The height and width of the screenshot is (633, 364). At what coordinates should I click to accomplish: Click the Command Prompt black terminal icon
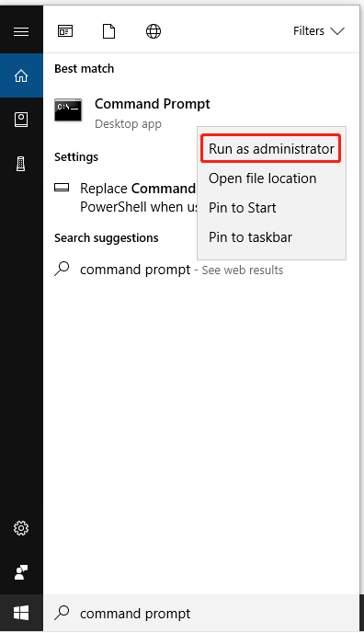68,109
